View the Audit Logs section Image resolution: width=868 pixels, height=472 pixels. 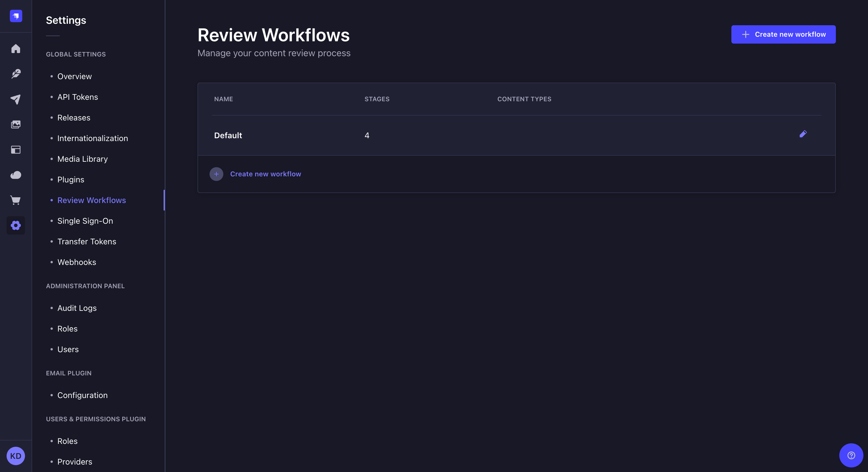coord(77,308)
